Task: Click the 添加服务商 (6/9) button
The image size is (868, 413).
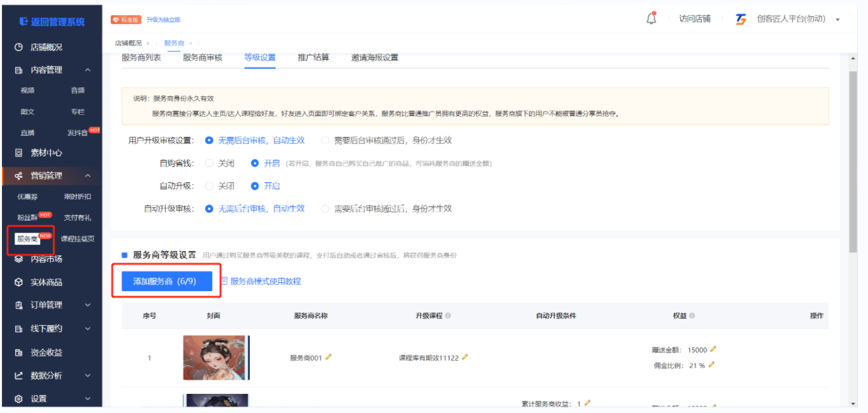Action: coord(167,281)
